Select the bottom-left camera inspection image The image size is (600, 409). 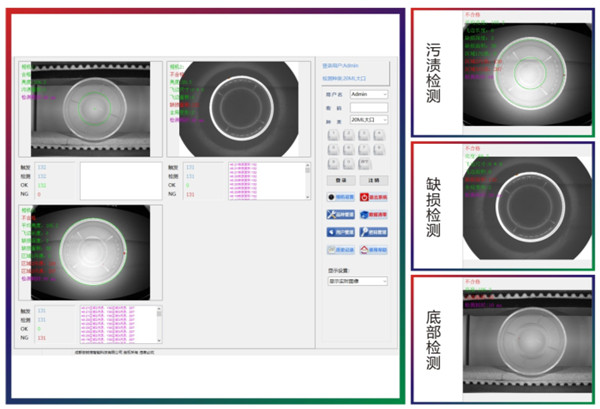(88, 250)
